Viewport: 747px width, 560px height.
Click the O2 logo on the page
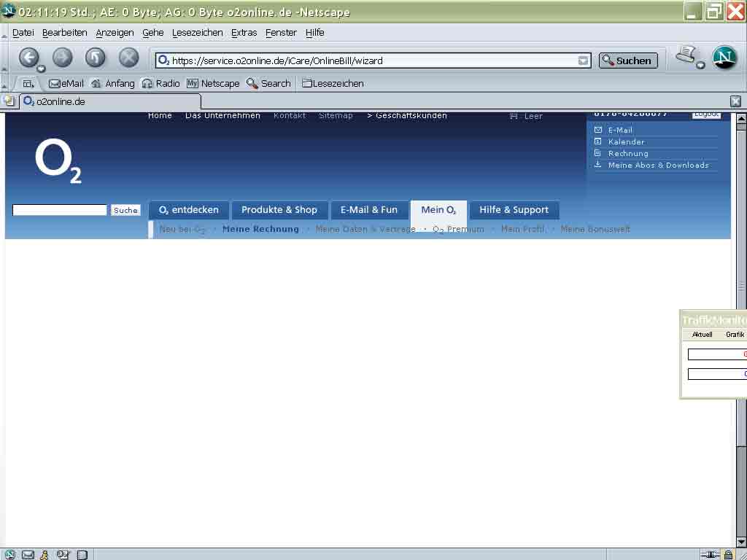click(x=58, y=161)
